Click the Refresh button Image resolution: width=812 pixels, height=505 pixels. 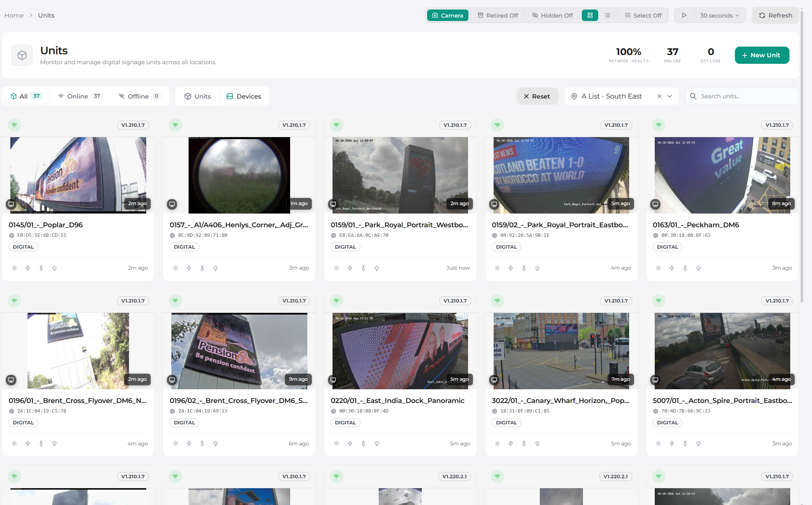(775, 15)
